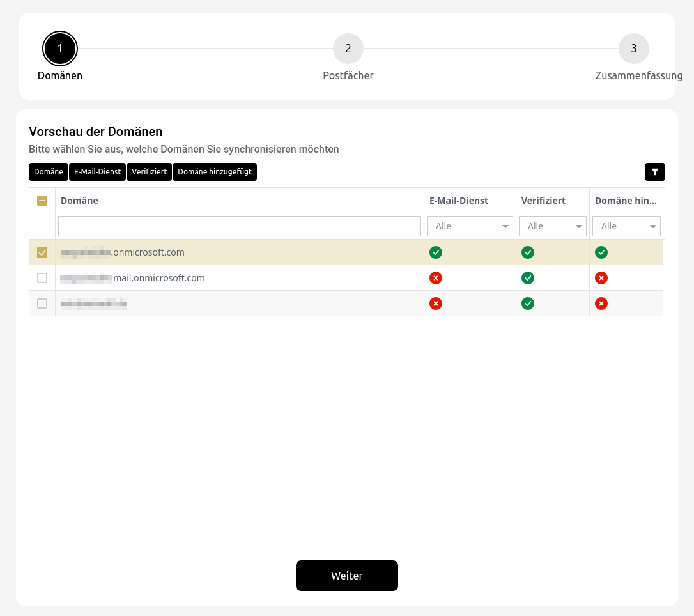Click the Domäne column filter text field
The width and height of the screenshot is (694, 616).
point(240,226)
